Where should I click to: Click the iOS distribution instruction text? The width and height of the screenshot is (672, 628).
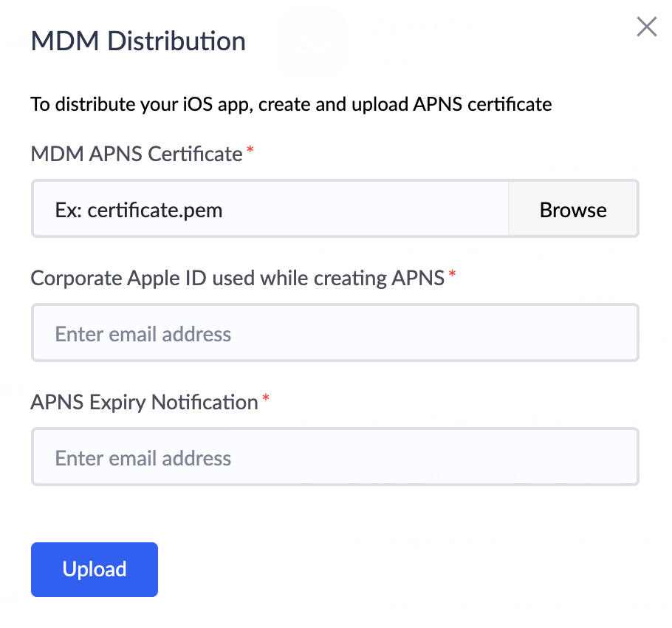[290, 104]
